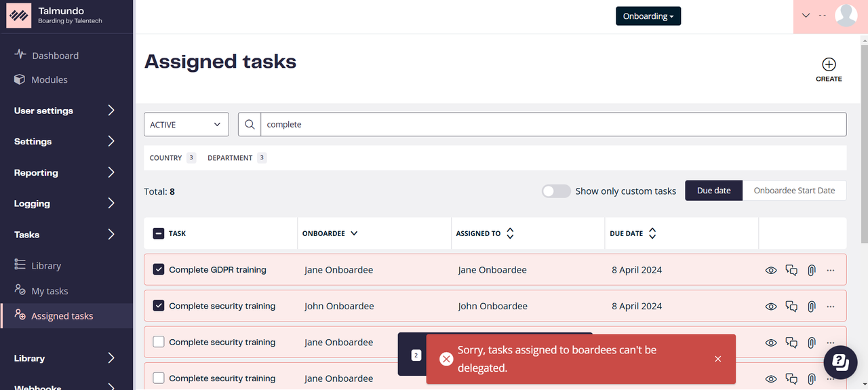Uncheck the Complete GDPR training checkbox

coord(159,269)
